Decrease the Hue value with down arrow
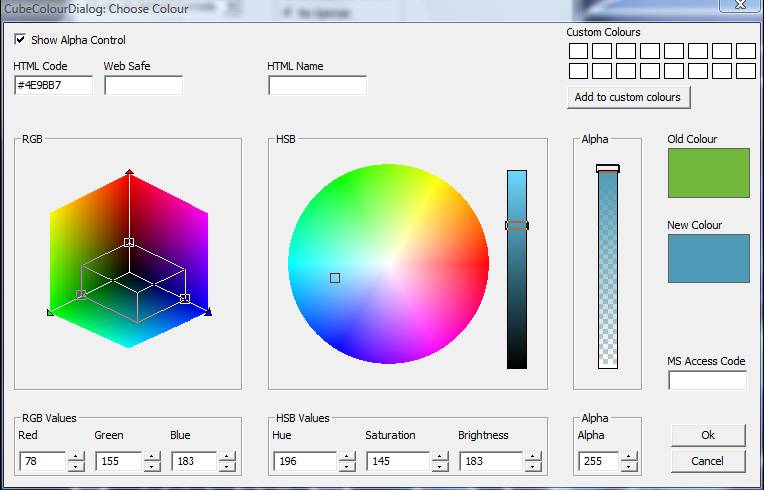The height and width of the screenshot is (490, 764). coord(347,466)
